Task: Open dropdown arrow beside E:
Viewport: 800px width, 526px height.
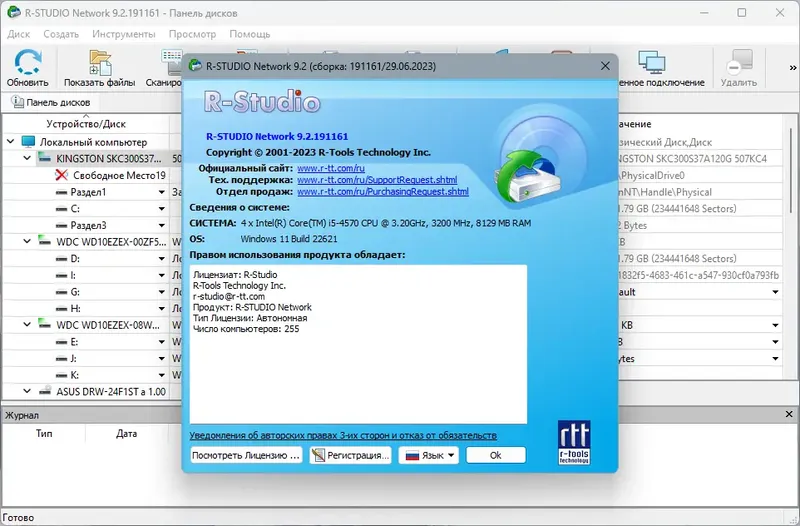Action: click(x=161, y=342)
